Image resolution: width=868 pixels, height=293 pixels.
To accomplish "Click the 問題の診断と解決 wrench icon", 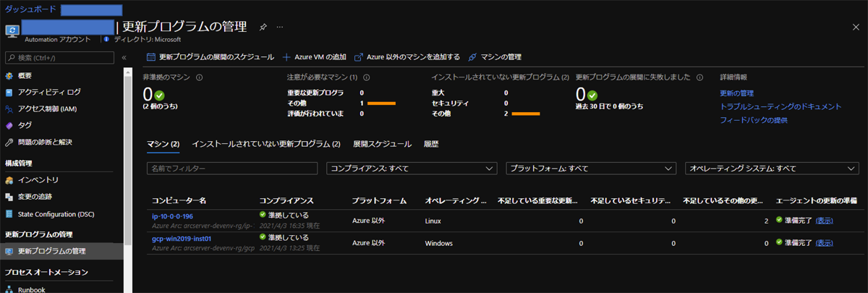I will (9, 142).
